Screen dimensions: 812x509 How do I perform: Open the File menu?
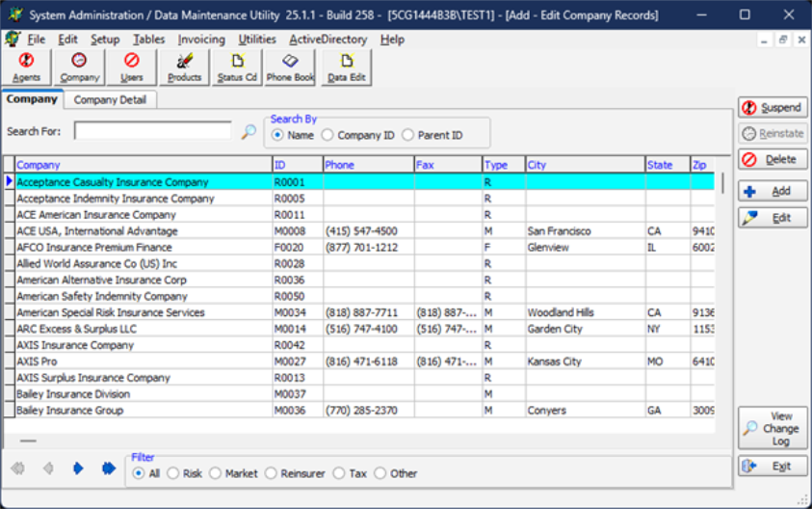[36, 40]
